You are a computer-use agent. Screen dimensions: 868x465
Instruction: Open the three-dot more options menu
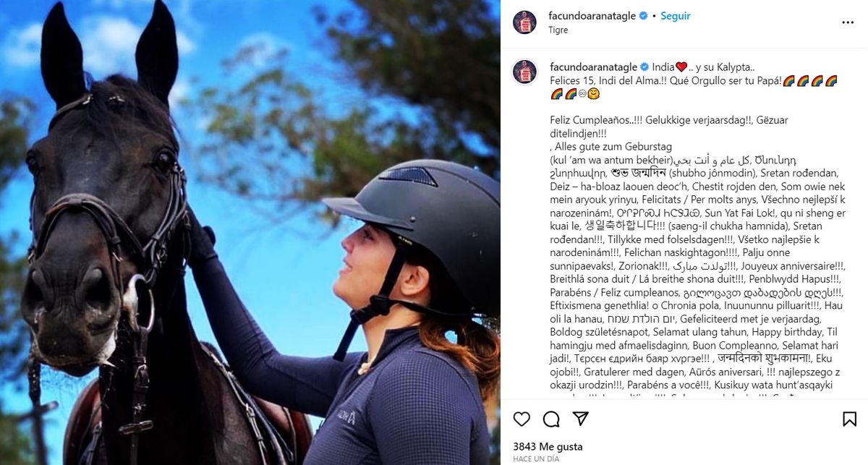[x=848, y=22]
